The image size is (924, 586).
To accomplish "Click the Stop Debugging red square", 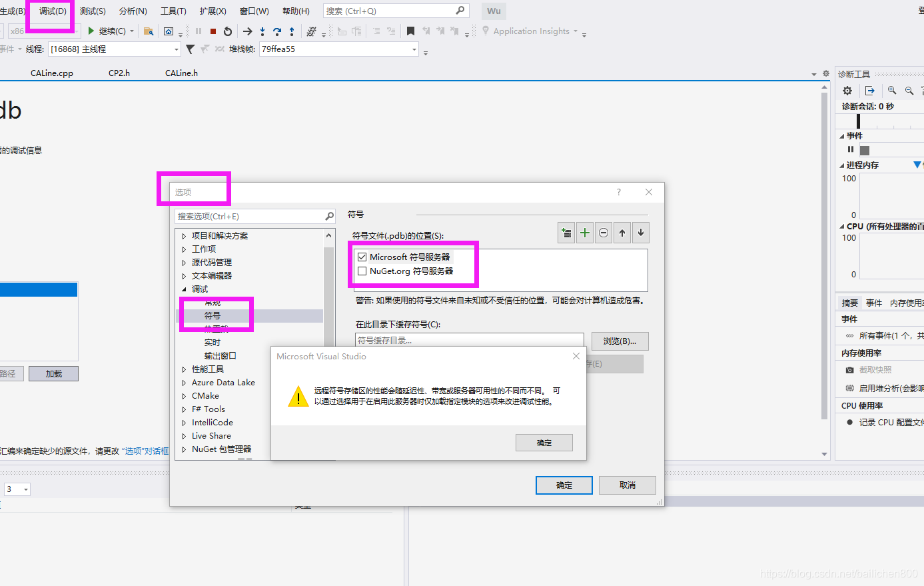I will click(213, 31).
